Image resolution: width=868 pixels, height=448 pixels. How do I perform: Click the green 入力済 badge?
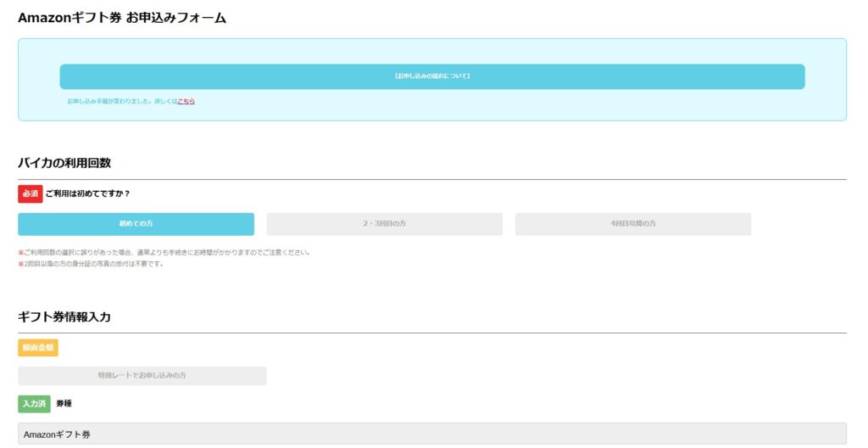34,404
